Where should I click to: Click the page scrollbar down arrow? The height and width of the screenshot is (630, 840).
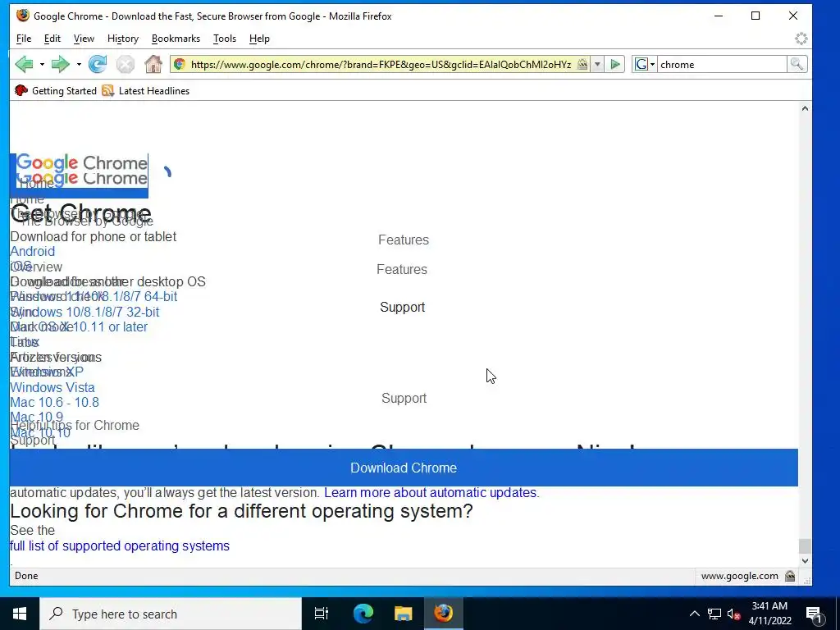coord(805,561)
